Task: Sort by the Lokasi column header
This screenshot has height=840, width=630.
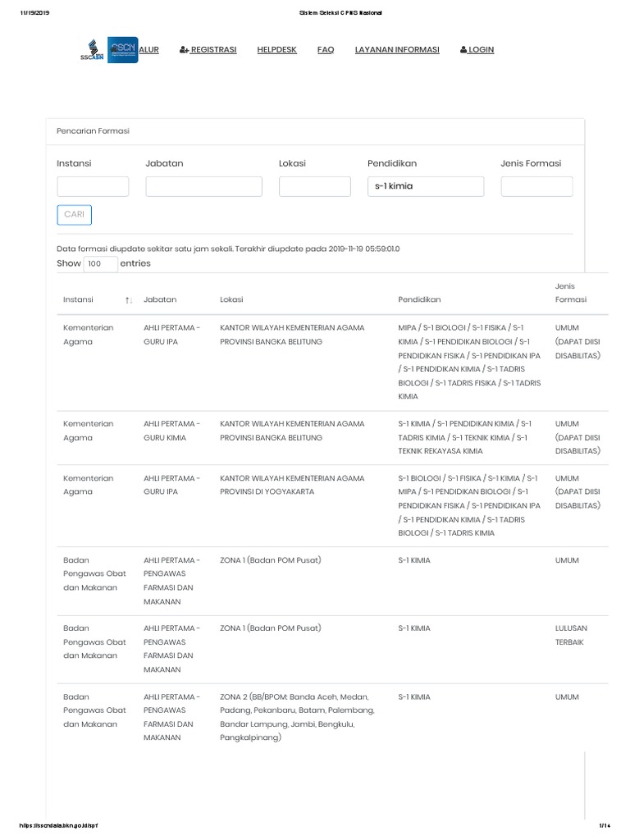Action: [x=231, y=299]
